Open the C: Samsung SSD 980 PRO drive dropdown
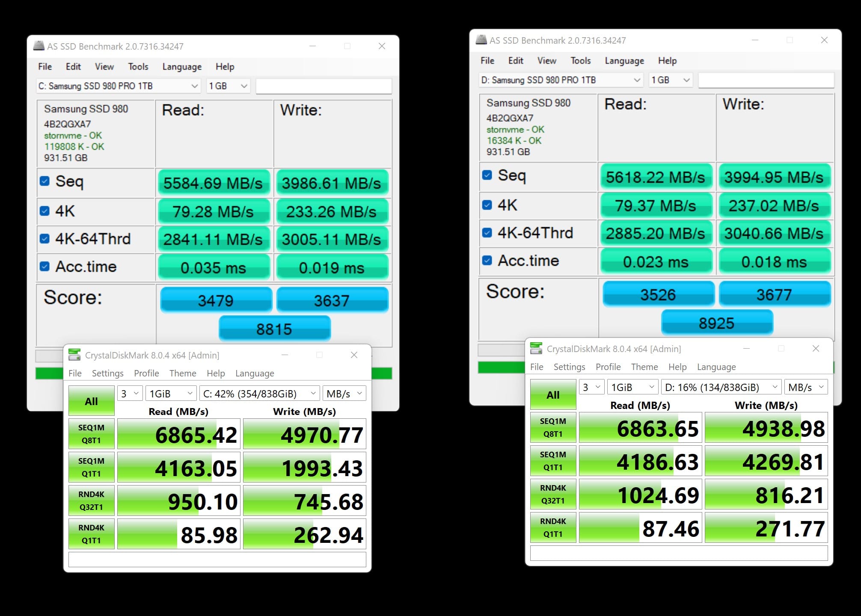Viewport: 861px width, 616px height. coord(119,86)
